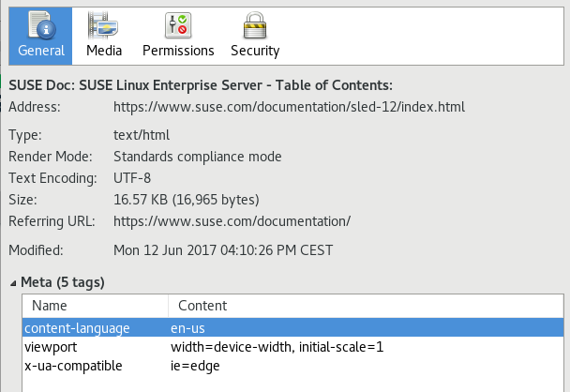The width and height of the screenshot is (570, 392).
Task: Click the Address URL text field
Action: [289, 108]
